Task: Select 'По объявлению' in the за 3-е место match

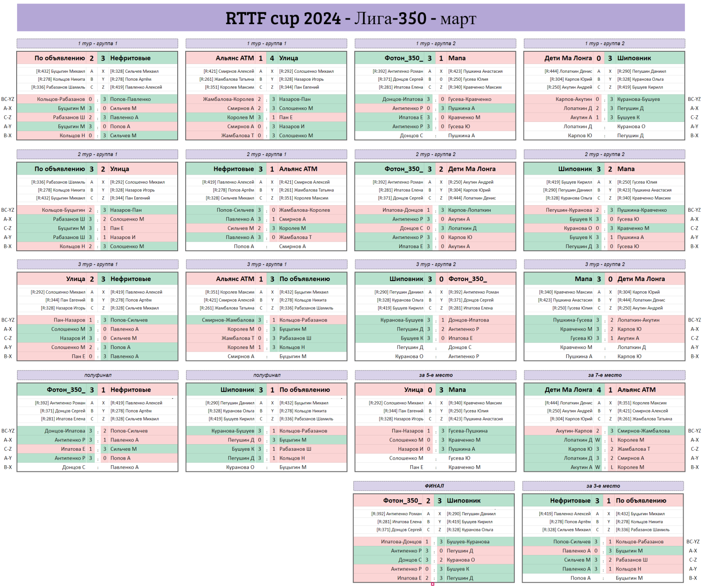Action: click(x=641, y=500)
